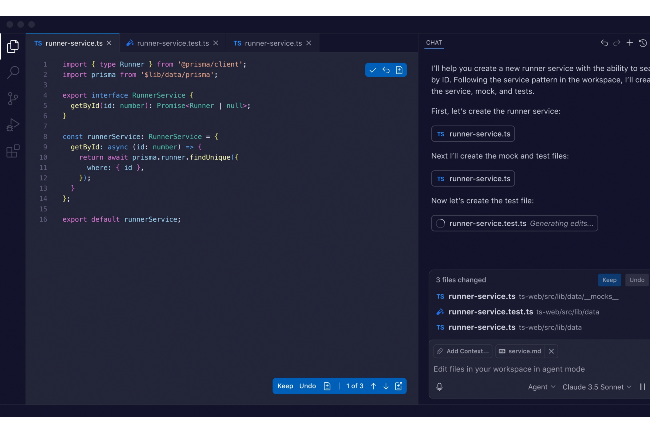Open the Claude 3.5 Sonnet model picker
Image resolution: width=650 pixels, height=433 pixels.
[597, 387]
